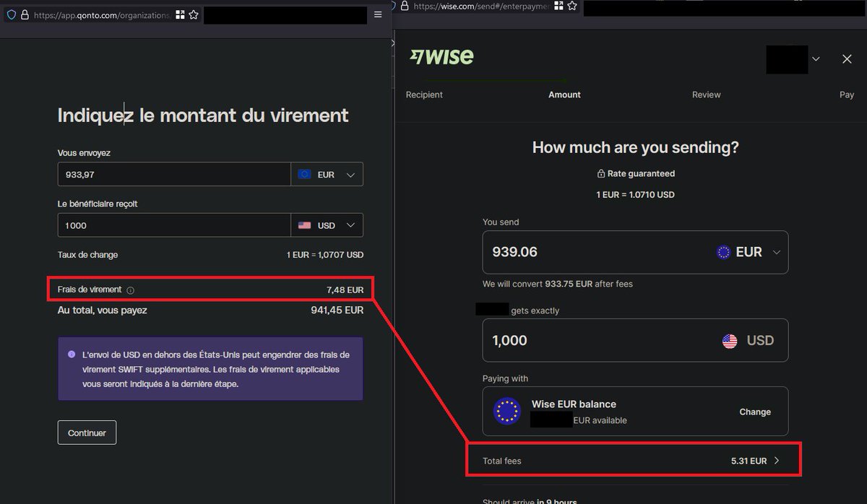Click the Taux de change label

point(87,255)
